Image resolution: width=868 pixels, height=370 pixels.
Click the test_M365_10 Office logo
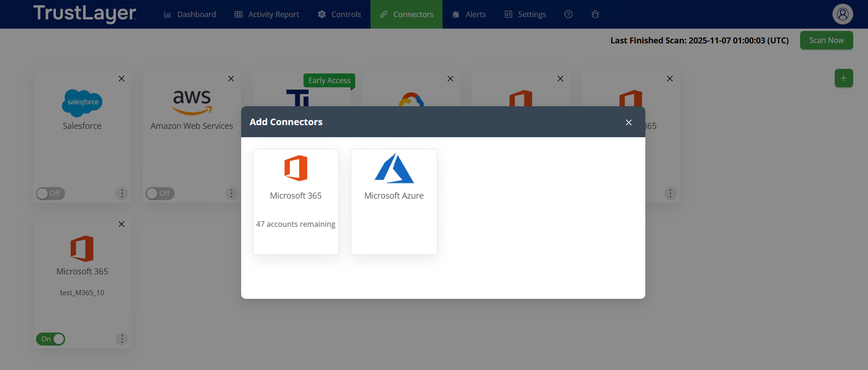(82, 249)
